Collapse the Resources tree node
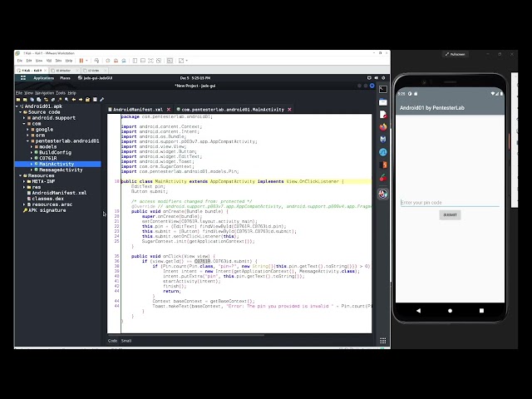This screenshot has width=532, height=399. pyautogui.click(x=21, y=175)
